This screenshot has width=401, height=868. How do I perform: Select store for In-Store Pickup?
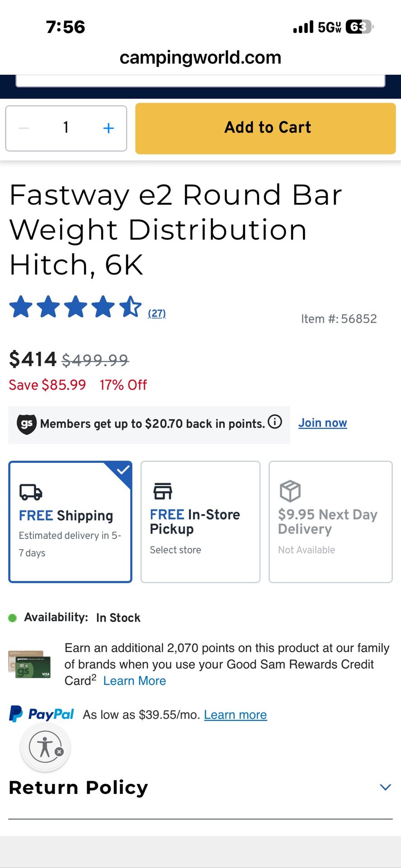[175, 550]
